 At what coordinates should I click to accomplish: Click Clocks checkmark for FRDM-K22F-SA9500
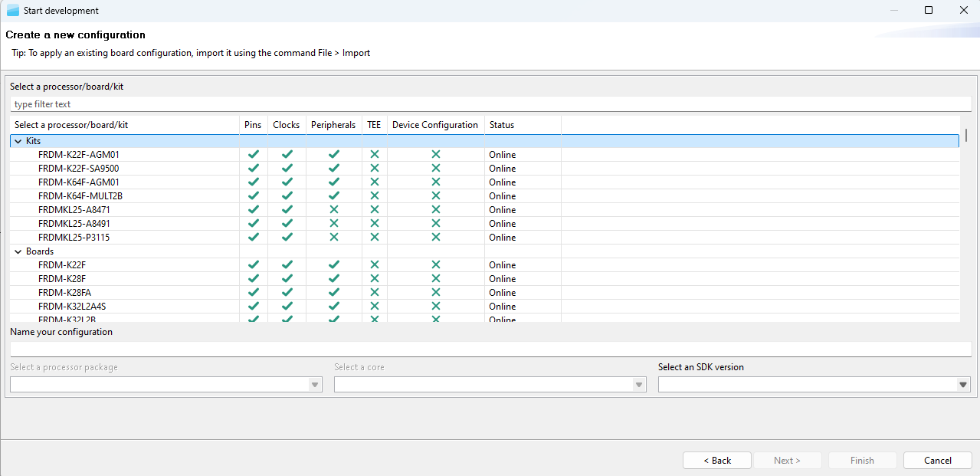[287, 168]
